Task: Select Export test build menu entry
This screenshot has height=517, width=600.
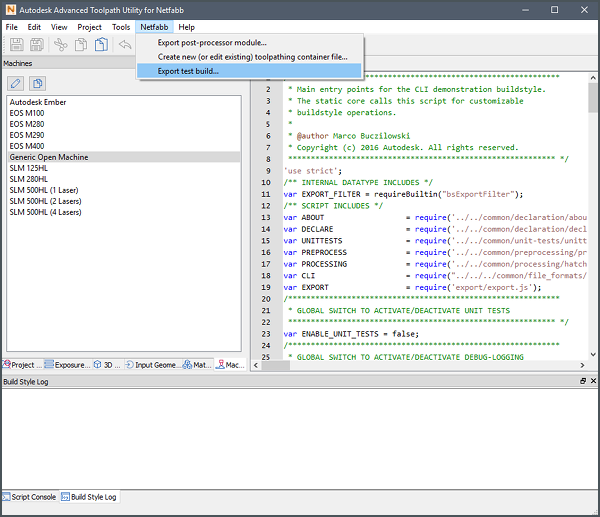Action: pos(188,71)
